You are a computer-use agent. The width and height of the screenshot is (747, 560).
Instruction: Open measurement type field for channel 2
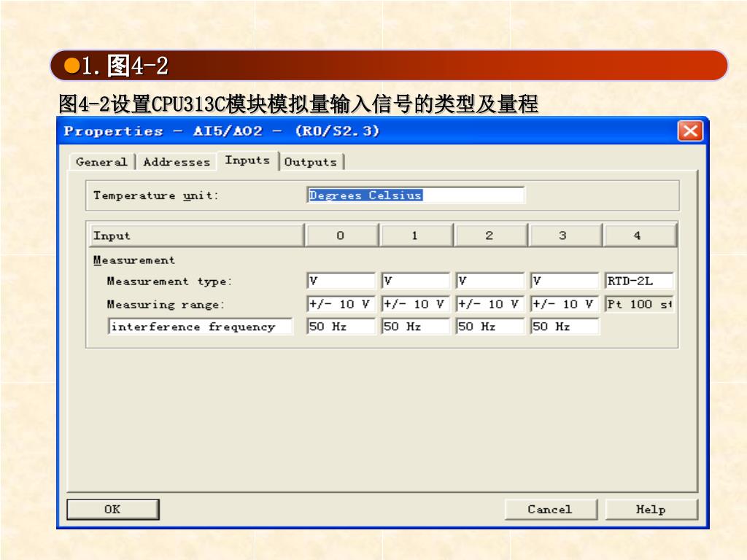[489, 281]
